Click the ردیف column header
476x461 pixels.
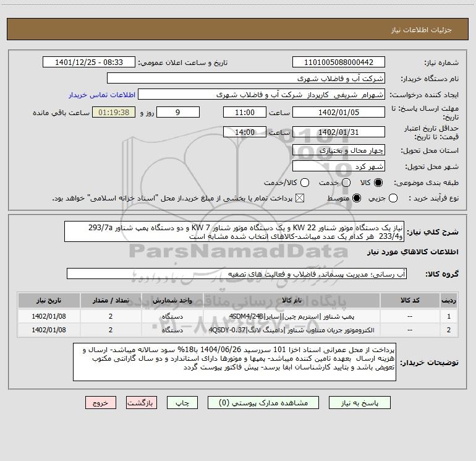449,300
